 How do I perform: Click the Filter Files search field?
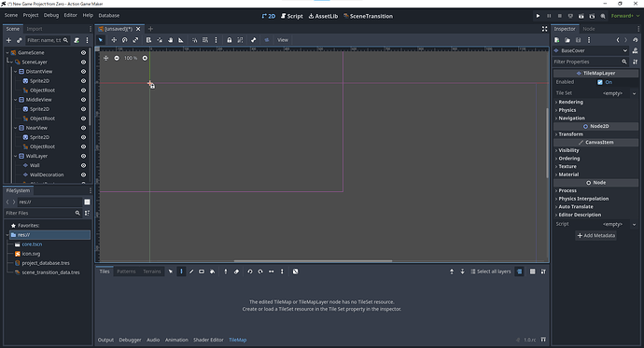(x=43, y=213)
